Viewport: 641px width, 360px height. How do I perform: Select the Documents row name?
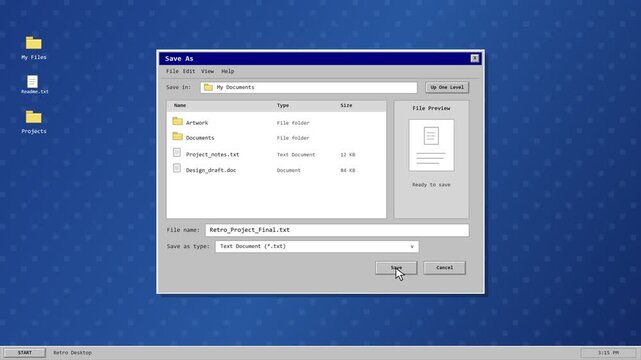pos(200,138)
